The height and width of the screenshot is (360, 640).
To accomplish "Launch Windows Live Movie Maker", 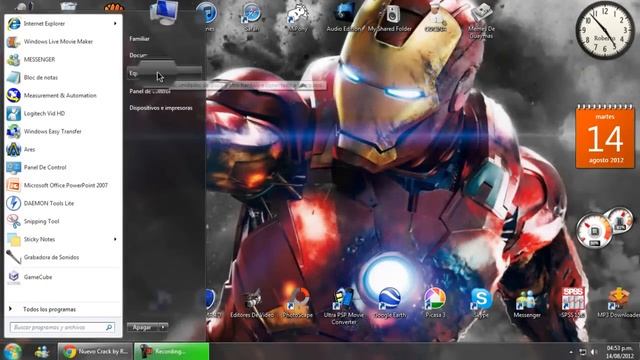I will (63, 42).
